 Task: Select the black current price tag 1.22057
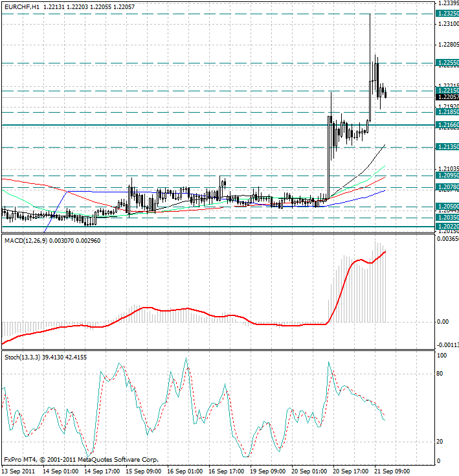448,96
